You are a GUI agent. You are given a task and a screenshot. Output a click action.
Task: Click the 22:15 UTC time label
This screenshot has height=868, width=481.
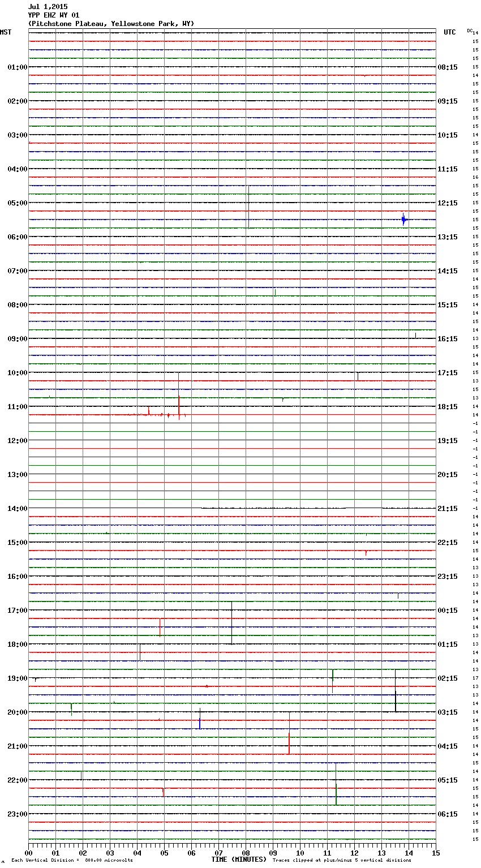(448, 543)
